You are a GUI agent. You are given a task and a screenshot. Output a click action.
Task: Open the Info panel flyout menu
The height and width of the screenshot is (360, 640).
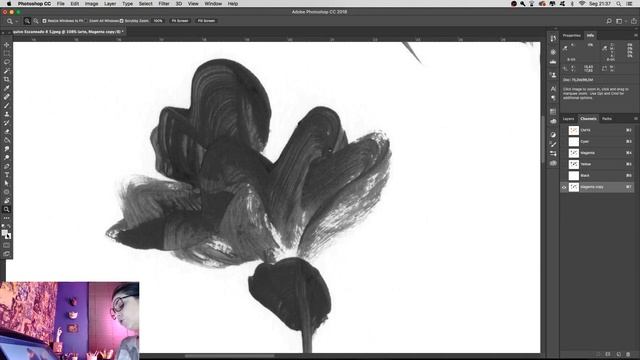tap(636, 36)
